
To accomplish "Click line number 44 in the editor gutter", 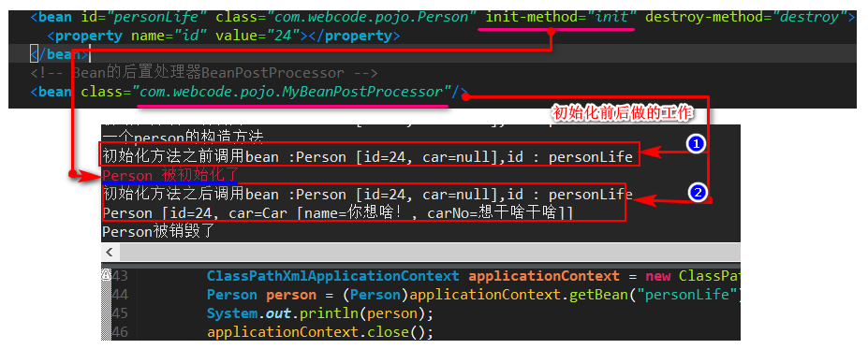I will click(120, 294).
